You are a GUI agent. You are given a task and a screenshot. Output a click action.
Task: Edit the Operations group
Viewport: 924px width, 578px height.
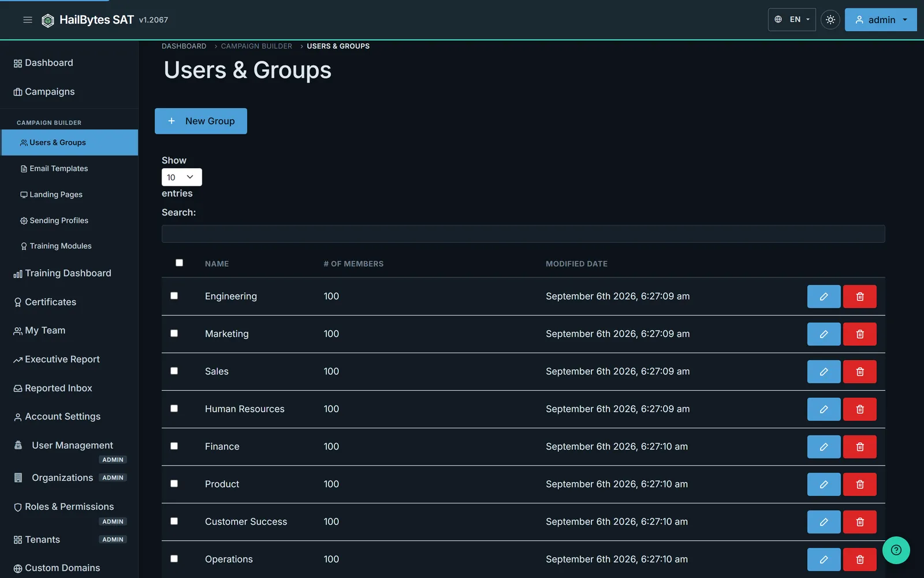click(x=824, y=560)
